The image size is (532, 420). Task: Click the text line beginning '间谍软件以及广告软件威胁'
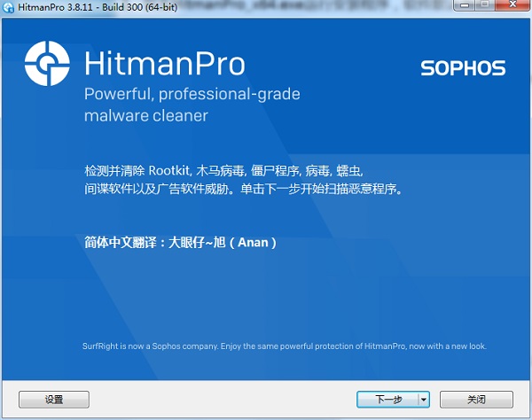243,189
